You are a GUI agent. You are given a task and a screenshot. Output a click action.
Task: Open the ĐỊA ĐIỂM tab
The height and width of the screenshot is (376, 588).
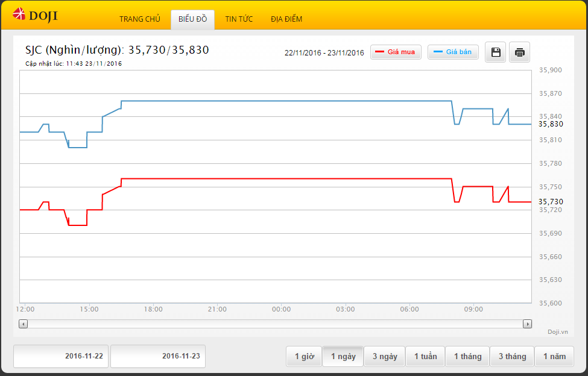point(286,19)
